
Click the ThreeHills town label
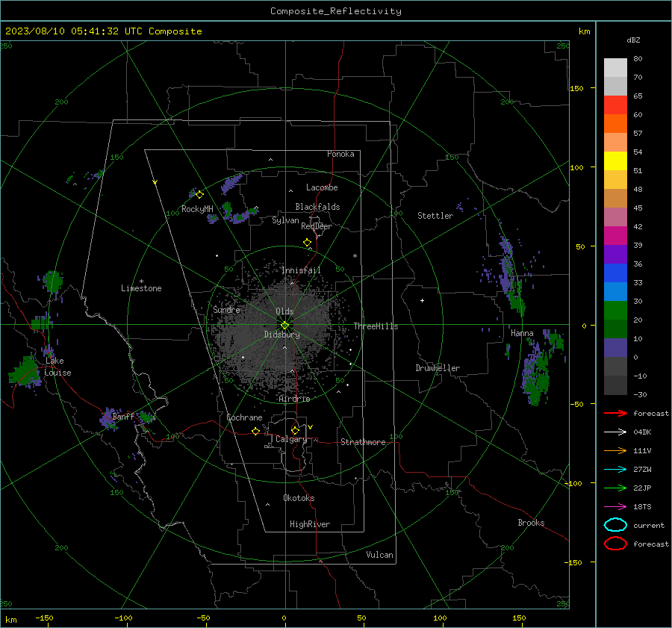coord(376,326)
